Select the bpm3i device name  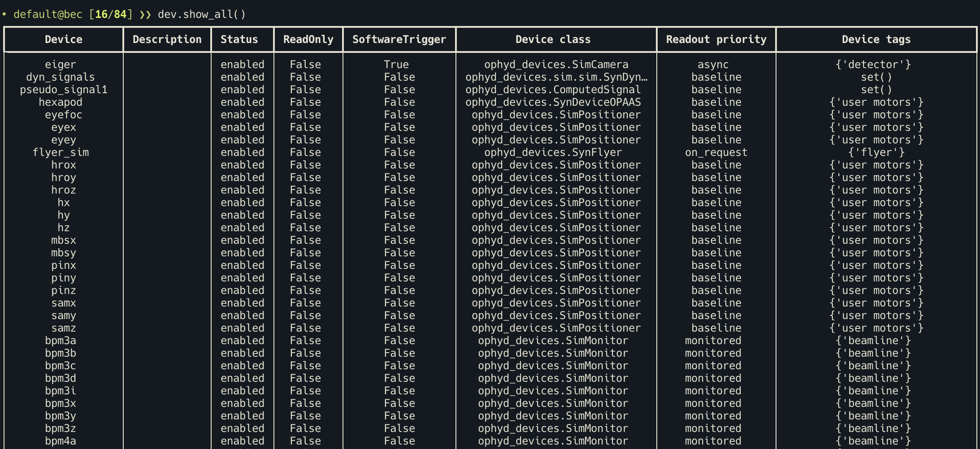(61, 391)
